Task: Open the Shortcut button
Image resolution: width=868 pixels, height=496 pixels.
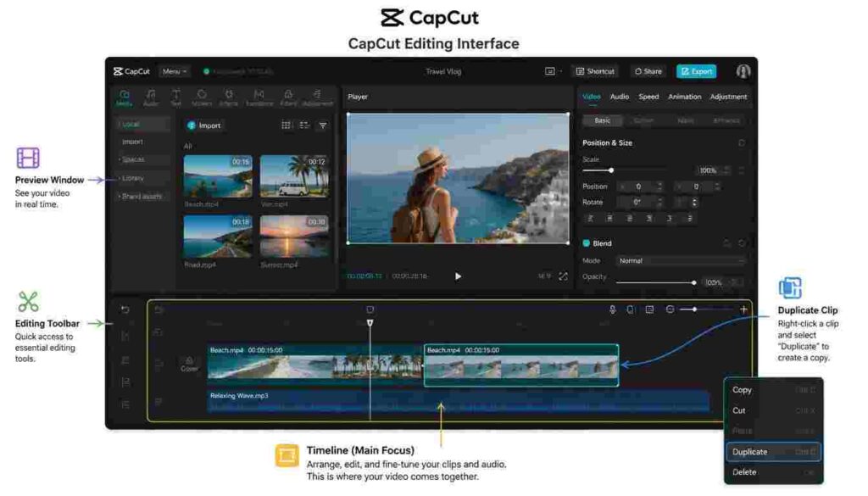Action: (595, 71)
